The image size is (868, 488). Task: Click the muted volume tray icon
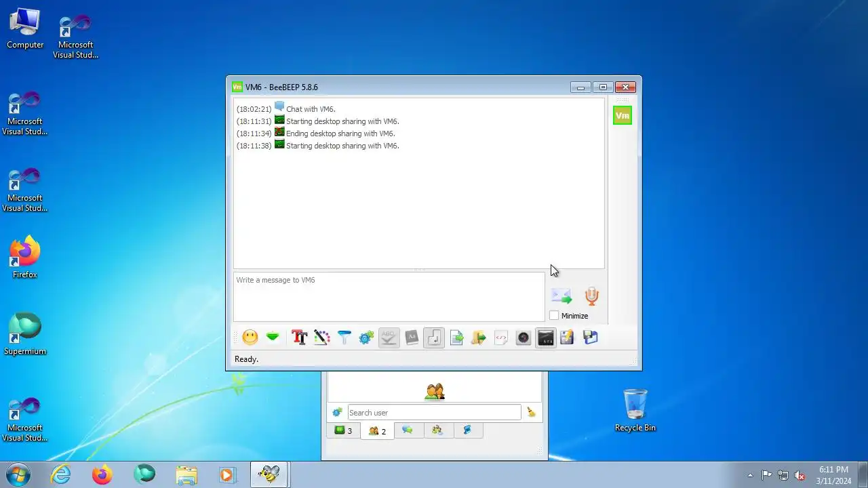point(800,475)
